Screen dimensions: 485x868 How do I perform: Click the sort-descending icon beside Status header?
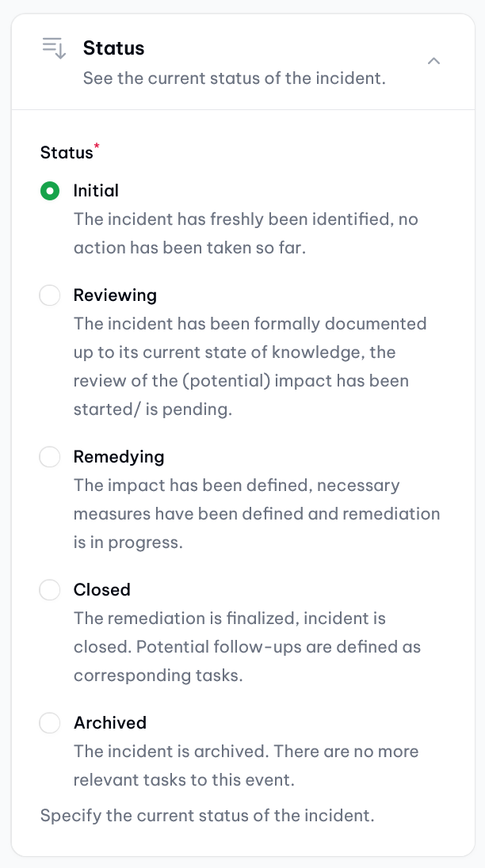[54, 48]
